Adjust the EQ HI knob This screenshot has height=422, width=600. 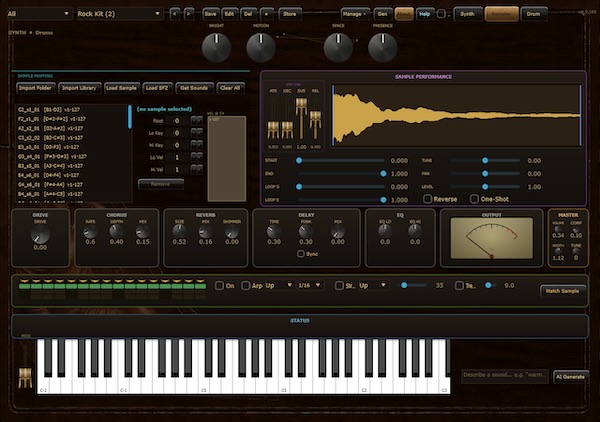click(415, 231)
